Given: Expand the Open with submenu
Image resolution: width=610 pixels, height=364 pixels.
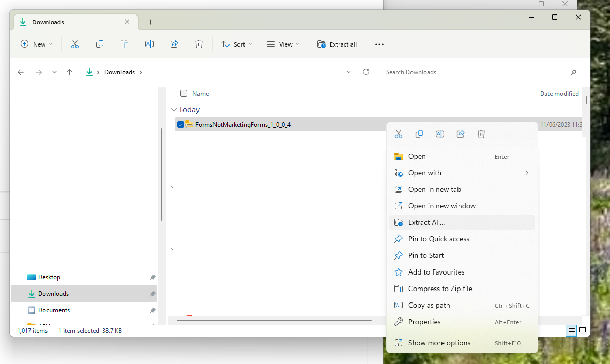Looking at the screenshot, I should point(527,173).
